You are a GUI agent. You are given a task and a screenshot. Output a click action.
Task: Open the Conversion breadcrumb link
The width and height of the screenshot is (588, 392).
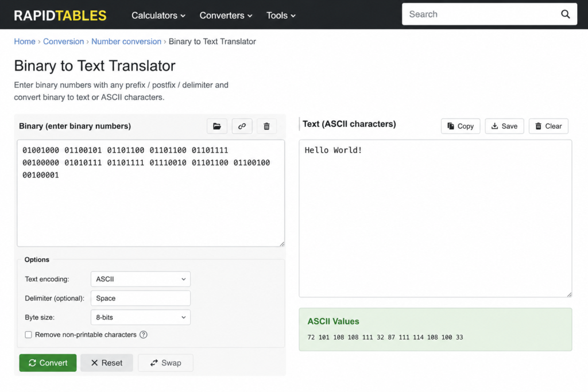63,41
